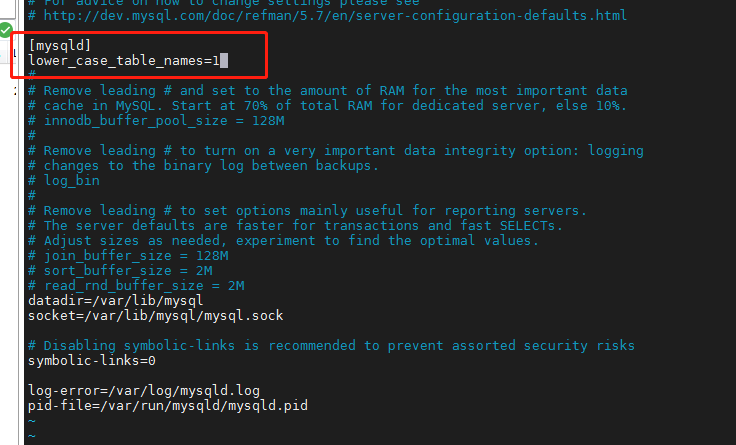Click the 'Disabling symbolic-links is recommended' comment
Image resolution: width=736 pixels, height=445 pixels.
coord(331,346)
